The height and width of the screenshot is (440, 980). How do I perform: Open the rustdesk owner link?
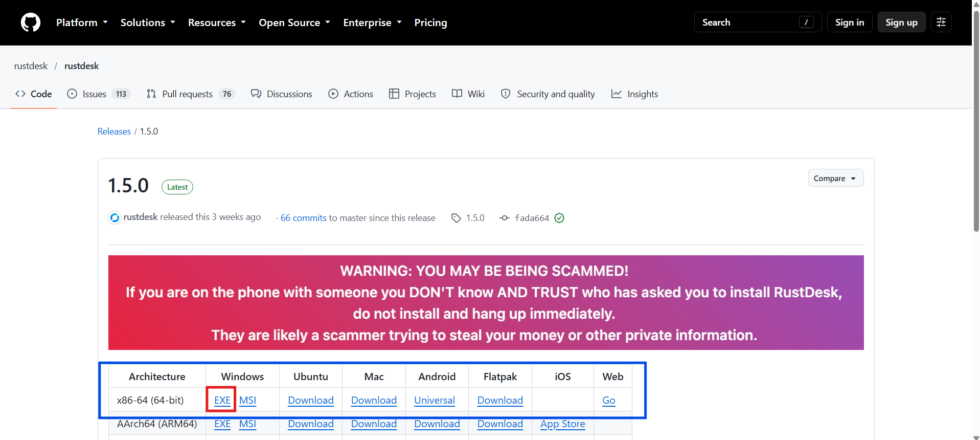31,66
